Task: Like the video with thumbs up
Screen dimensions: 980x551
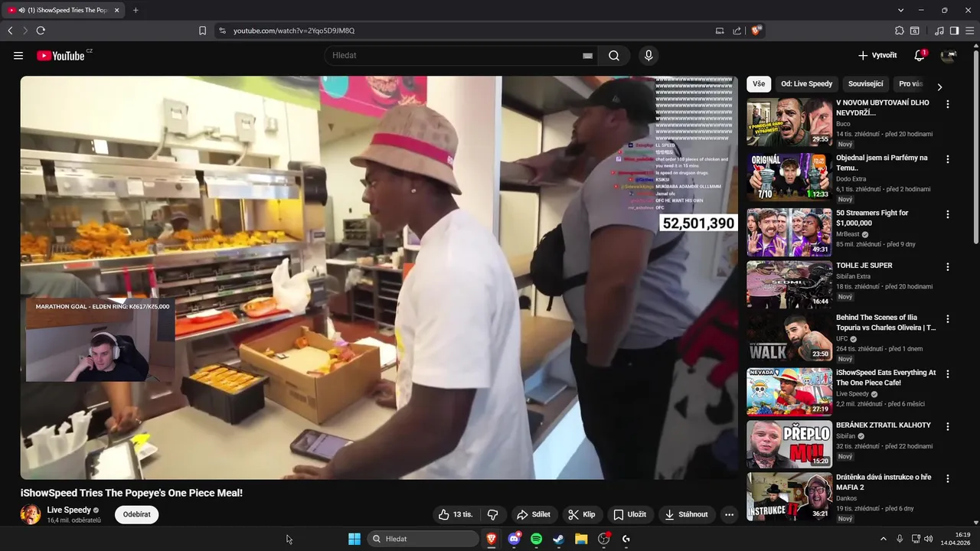Action: 455,514
